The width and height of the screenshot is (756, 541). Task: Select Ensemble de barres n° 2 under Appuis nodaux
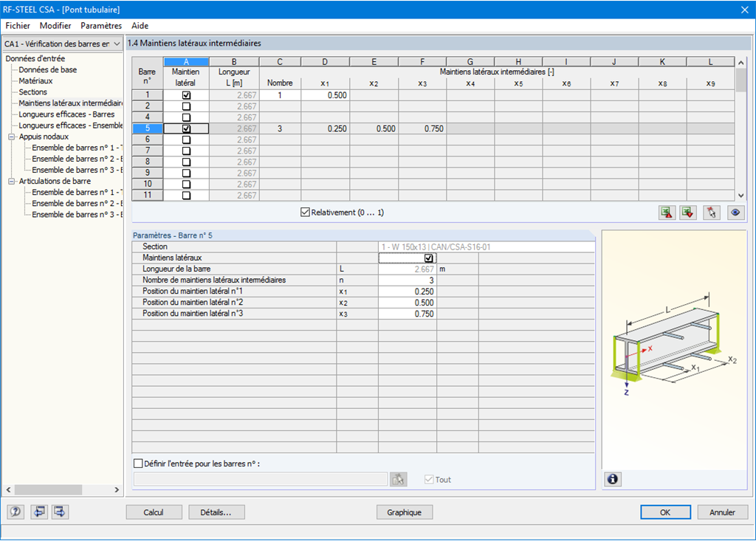[x=77, y=159]
